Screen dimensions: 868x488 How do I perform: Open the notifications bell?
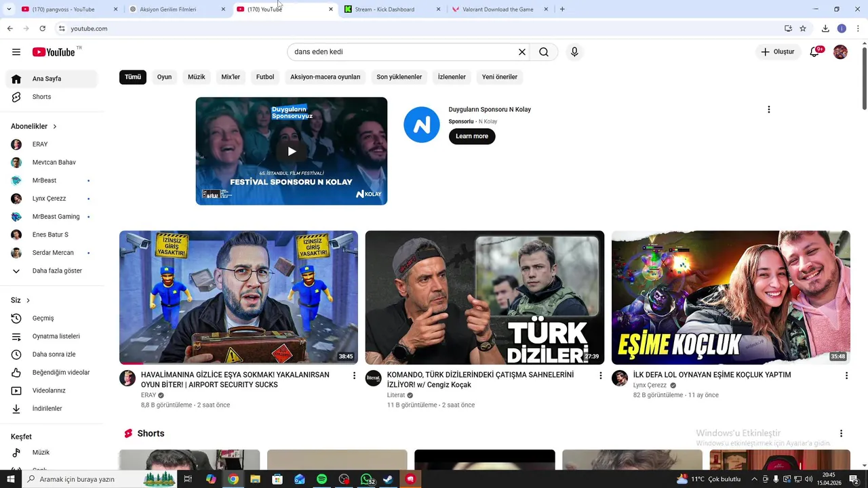coord(815,52)
